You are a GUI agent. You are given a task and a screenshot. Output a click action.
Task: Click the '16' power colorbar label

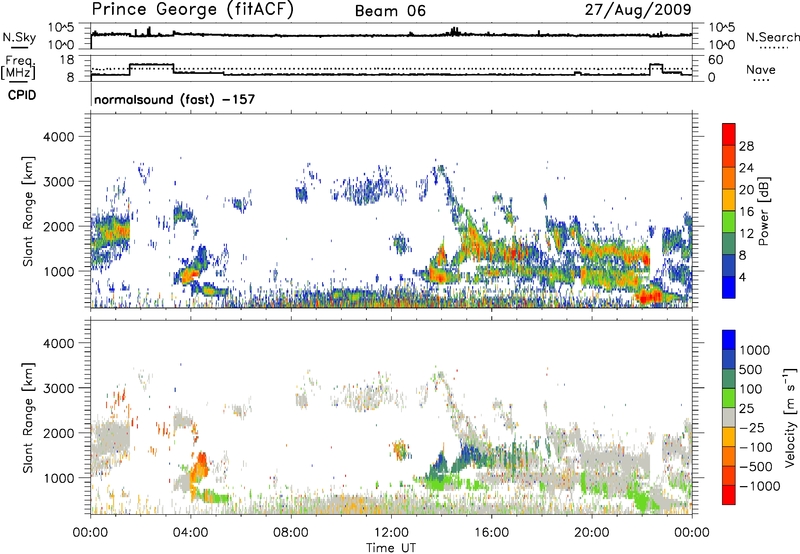[x=746, y=212]
